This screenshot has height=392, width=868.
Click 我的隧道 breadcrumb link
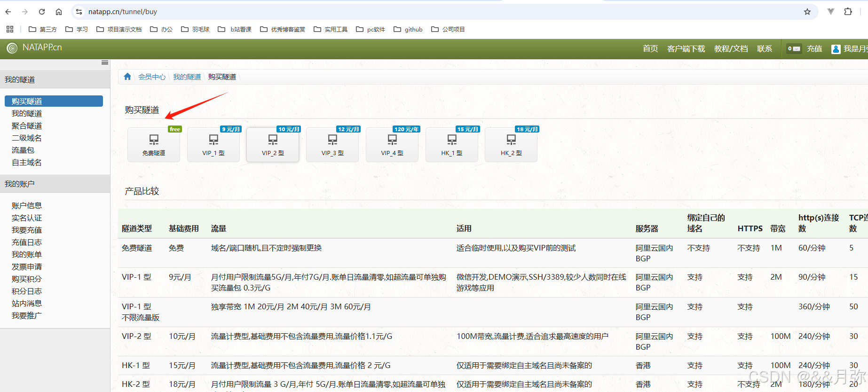(187, 77)
